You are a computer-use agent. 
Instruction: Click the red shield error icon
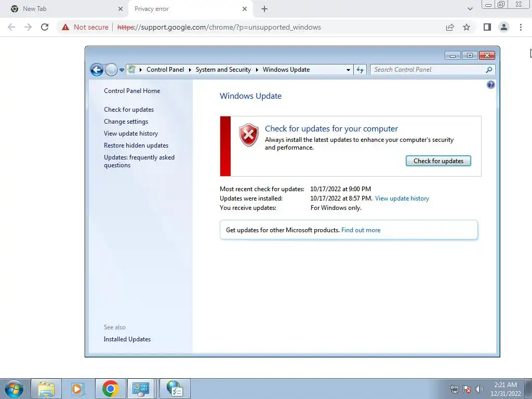click(x=249, y=135)
